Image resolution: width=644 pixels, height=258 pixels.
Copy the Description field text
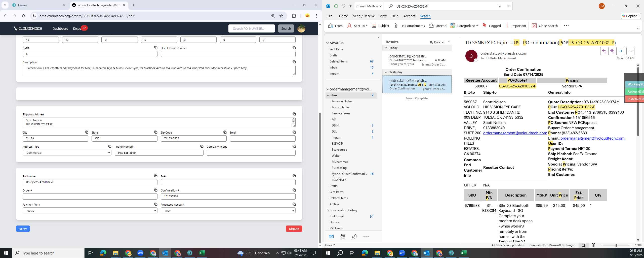(294, 62)
